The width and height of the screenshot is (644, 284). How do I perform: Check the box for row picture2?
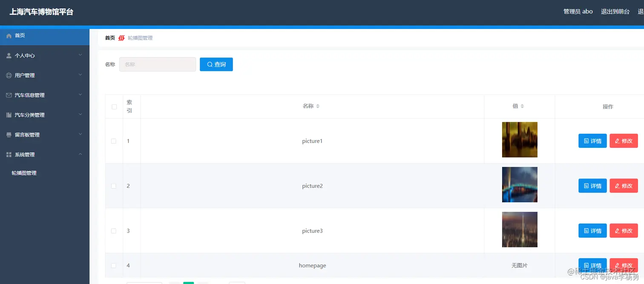[x=114, y=186]
